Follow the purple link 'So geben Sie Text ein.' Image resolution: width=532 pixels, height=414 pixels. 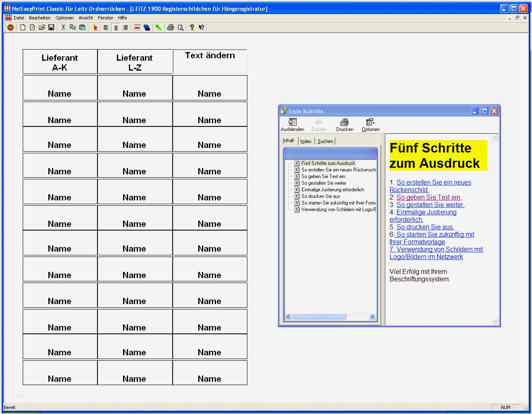(x=429, y=197)
